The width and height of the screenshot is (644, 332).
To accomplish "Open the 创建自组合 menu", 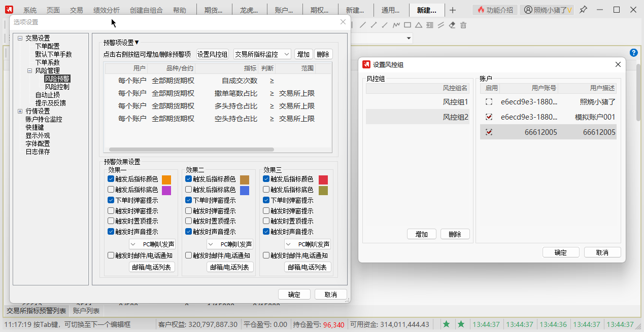I will pos(147,10).
